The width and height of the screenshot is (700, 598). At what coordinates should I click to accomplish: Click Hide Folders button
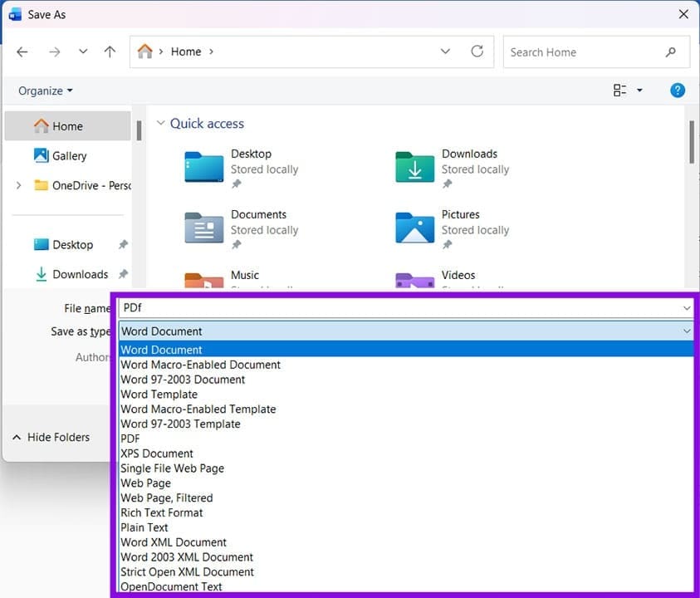tap(51, 437)
